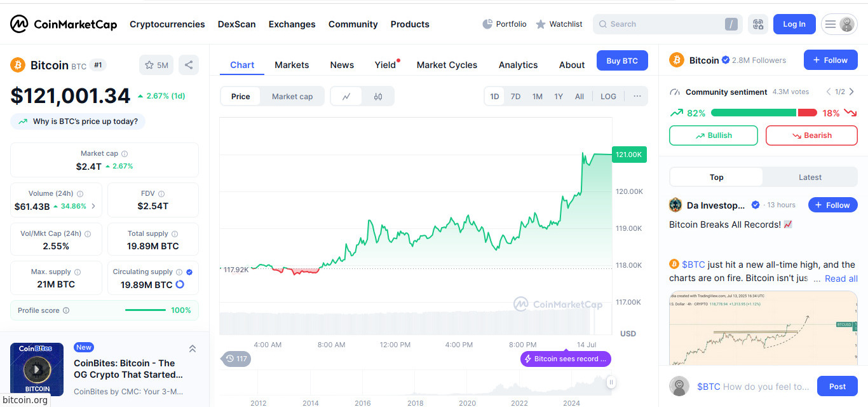Open Exchanges nav menu
The height and width of the screenshot is (407, 868).
tap(292, 24)
